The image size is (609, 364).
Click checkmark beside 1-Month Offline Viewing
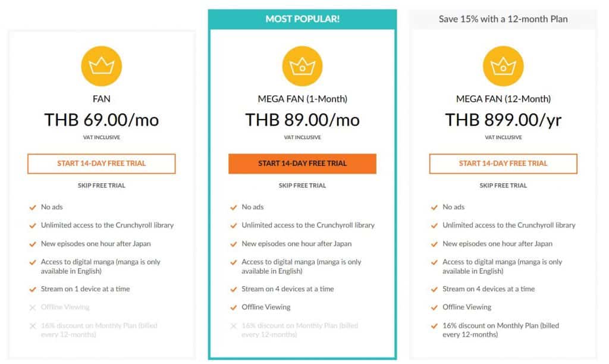pyautogui.click(x=234, y=307)
